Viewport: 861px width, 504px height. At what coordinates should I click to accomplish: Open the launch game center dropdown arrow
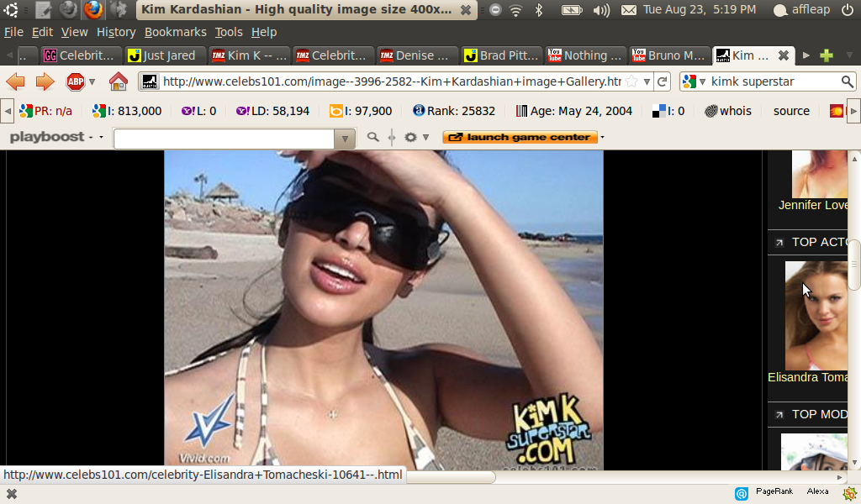tap(602, 137)
